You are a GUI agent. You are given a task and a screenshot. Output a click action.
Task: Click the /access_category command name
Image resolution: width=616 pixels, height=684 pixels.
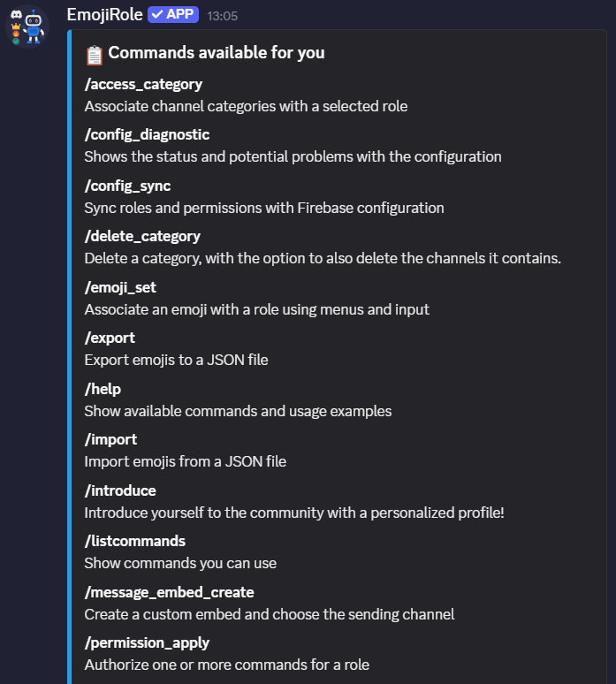pyautogui.click(x=143, y=85)
